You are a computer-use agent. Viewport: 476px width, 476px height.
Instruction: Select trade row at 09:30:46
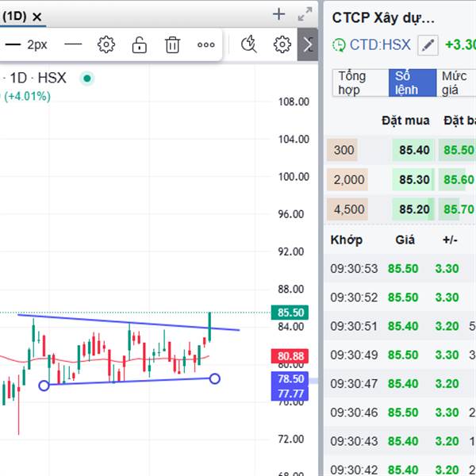coord(400,413)
